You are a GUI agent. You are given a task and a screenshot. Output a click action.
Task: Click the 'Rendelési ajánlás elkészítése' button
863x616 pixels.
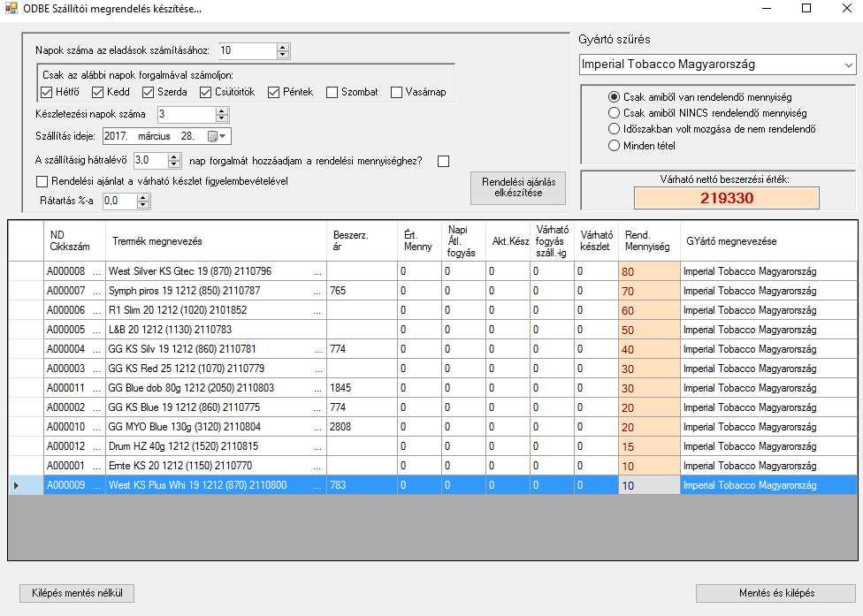click(x=518, y=187)
